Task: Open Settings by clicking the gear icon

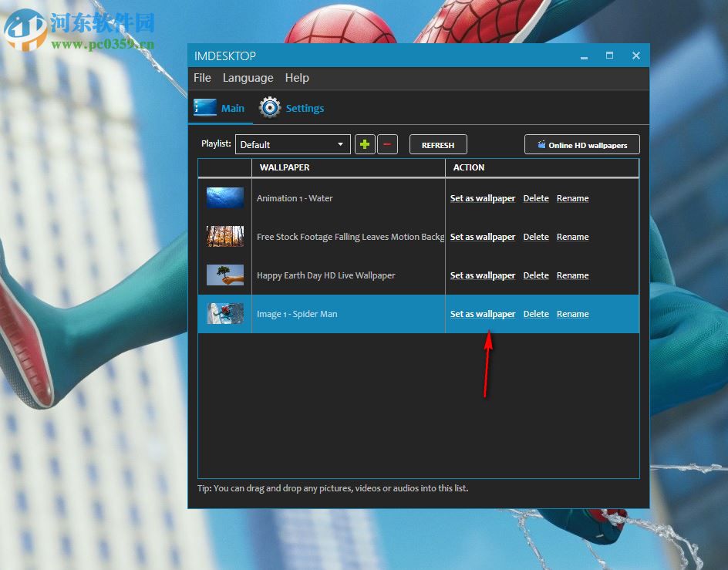Action: click(269, 108)
